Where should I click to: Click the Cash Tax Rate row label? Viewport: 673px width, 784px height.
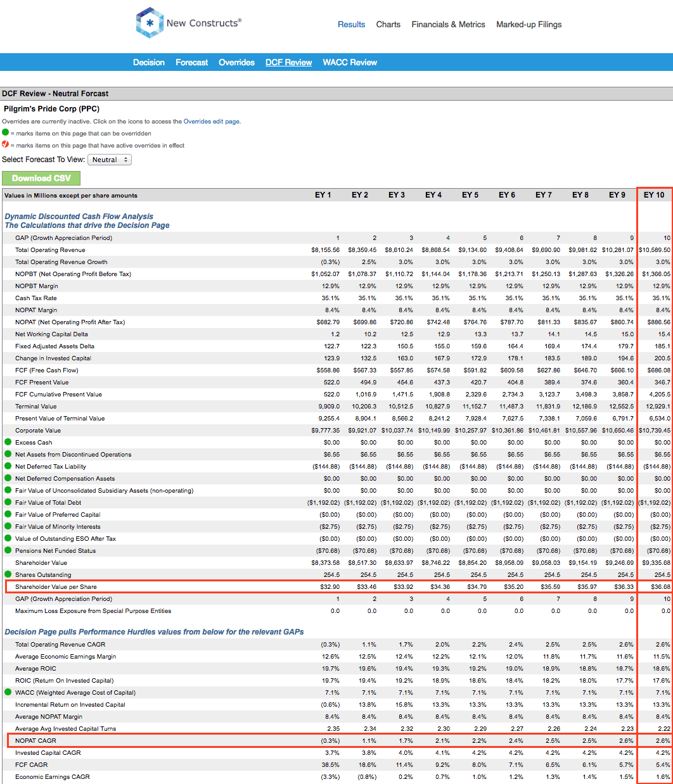36,298
